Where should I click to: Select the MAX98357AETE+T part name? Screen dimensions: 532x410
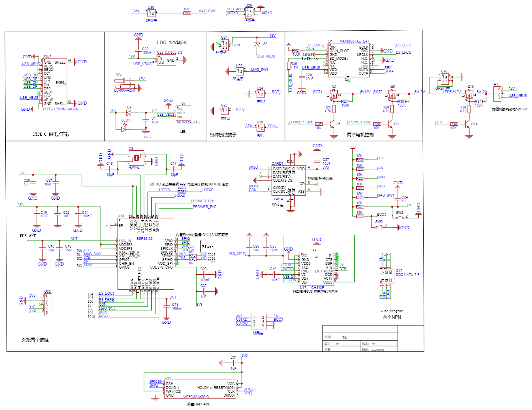[354, 41]
